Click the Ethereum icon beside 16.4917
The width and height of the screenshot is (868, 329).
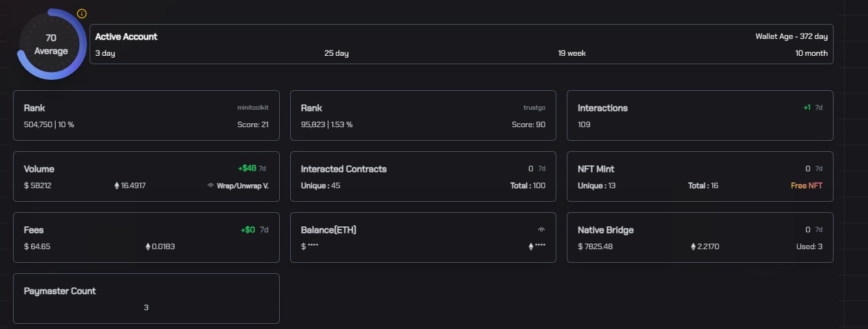click(x=117, y=186)
